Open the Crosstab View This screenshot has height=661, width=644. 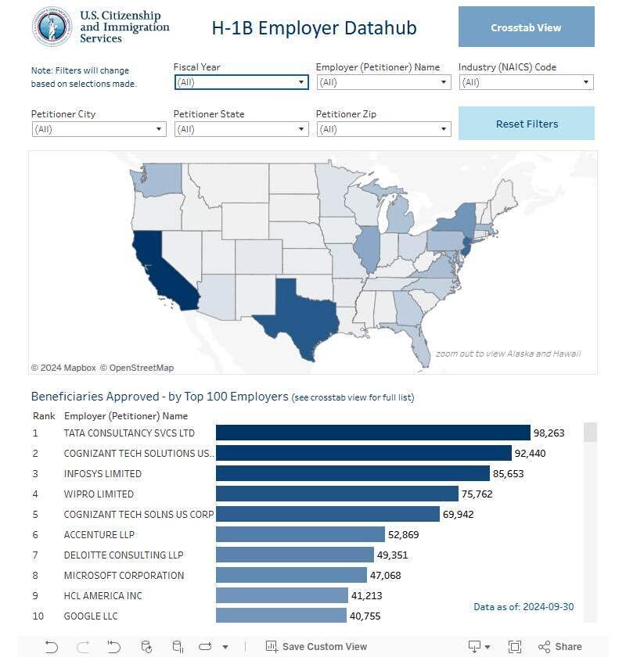(x=526, y=27)
